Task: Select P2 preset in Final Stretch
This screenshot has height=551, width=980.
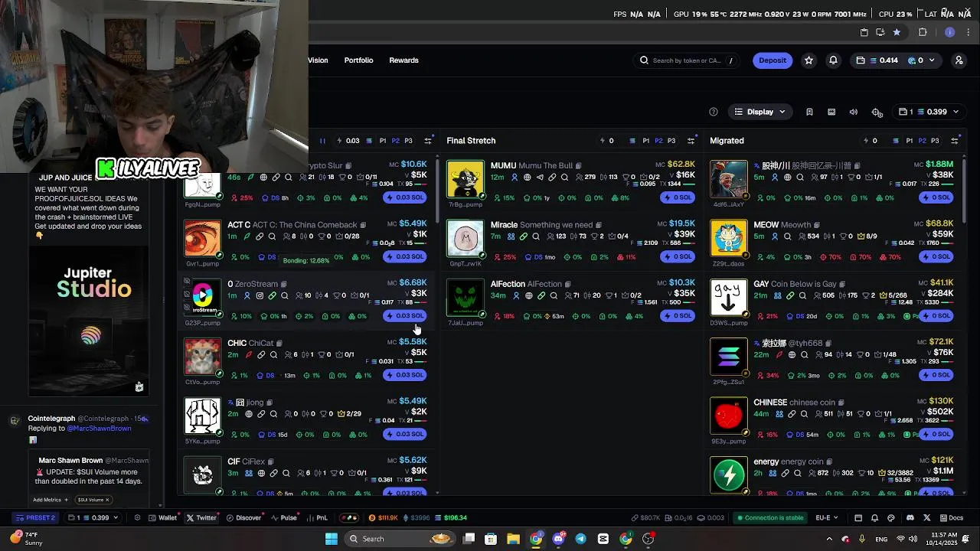Action: tap(658, 141)
